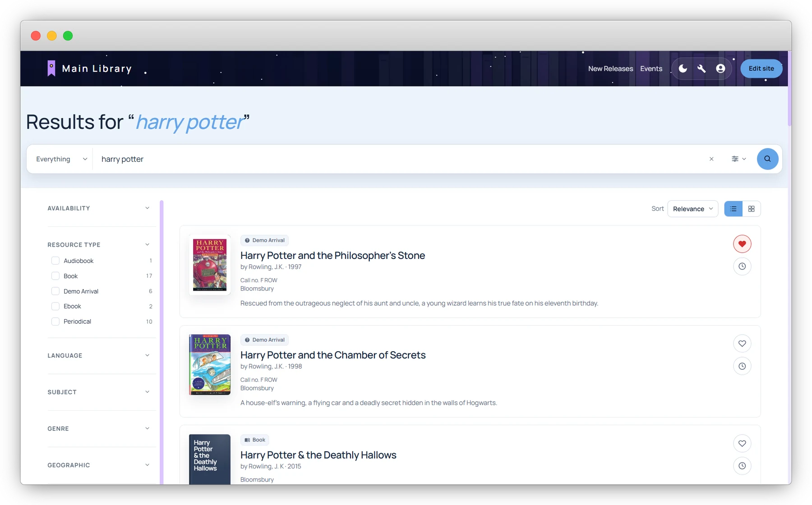This screenshot has width=812, height=505.
Task: Click the Book badge on Deathly Hallows
Action: pyautogui.click(x=255, y=440)
